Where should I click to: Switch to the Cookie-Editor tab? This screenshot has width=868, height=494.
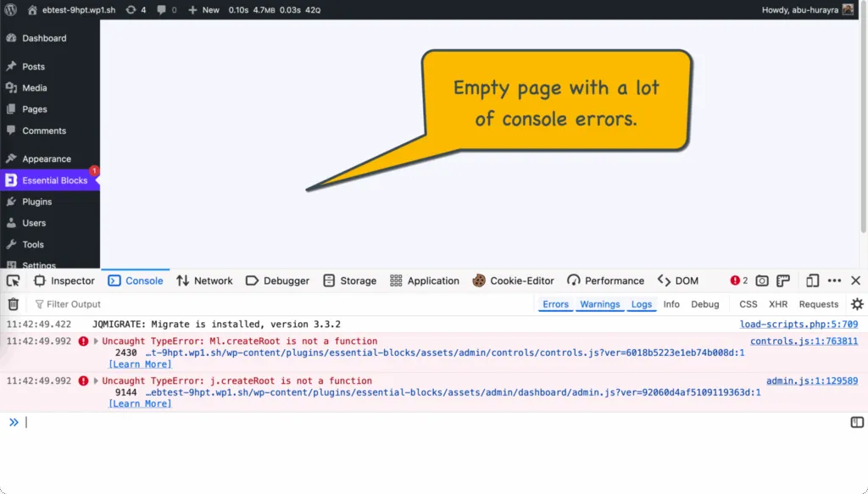[513, 281]
